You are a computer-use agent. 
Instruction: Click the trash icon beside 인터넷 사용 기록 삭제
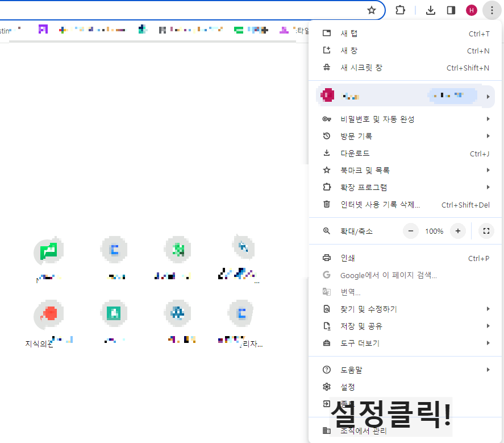pyautogui.click(x=327, y=204)
